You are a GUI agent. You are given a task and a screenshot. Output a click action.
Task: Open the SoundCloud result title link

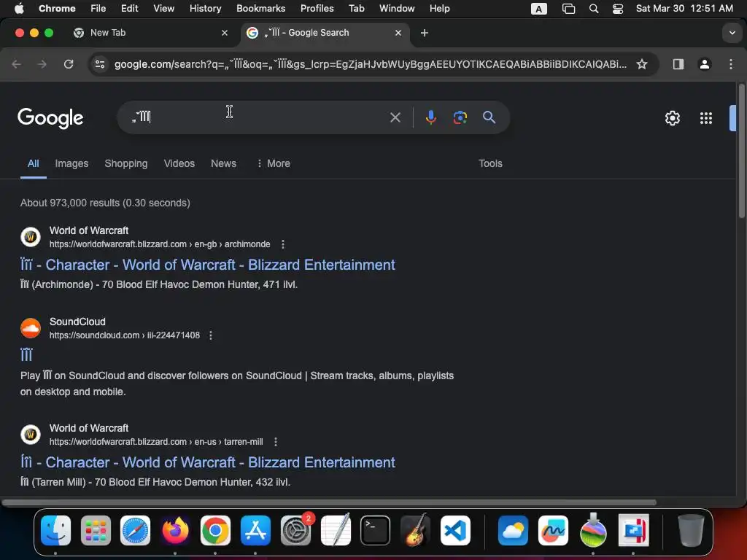[x=26, y=355]
